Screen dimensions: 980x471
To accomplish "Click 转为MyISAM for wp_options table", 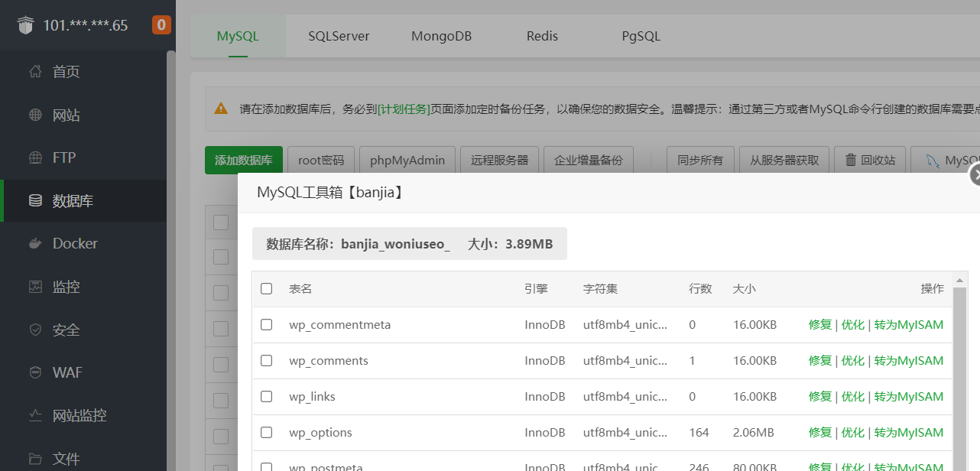I will [x=909, y=433].
